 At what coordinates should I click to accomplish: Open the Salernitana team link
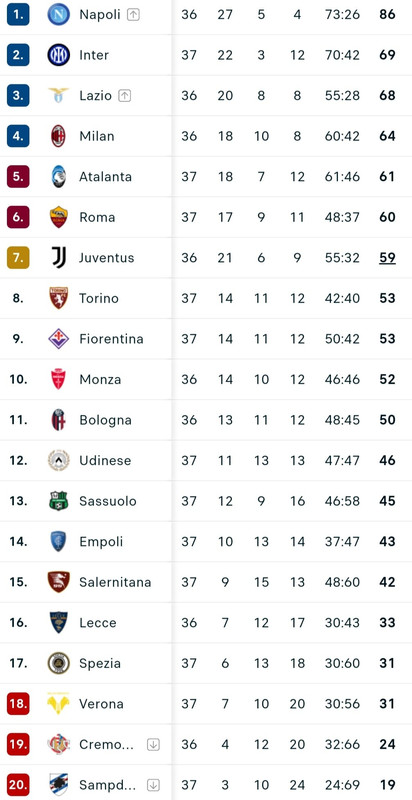tap(115, 582)
